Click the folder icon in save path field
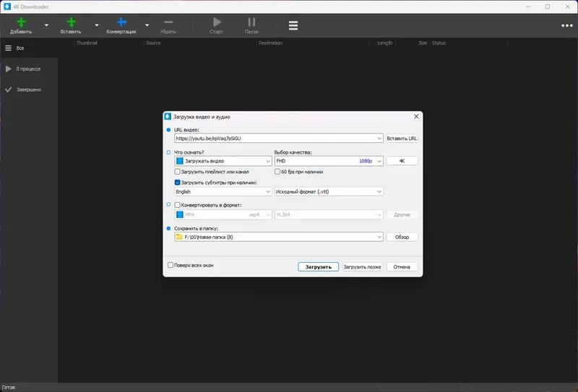 (179, 237)
